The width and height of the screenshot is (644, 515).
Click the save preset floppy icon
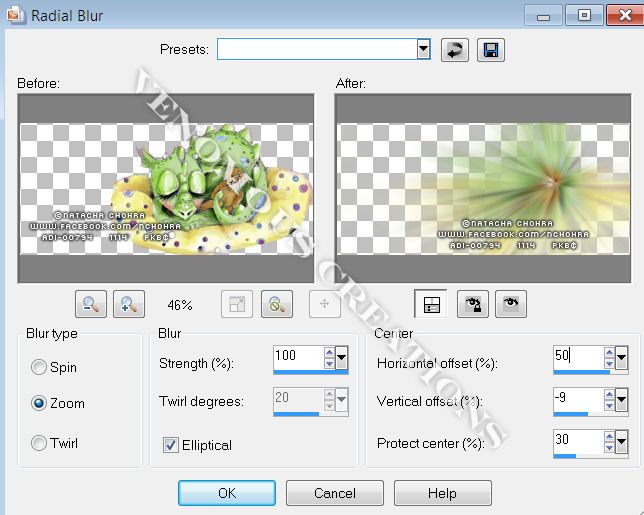[491, 51]
